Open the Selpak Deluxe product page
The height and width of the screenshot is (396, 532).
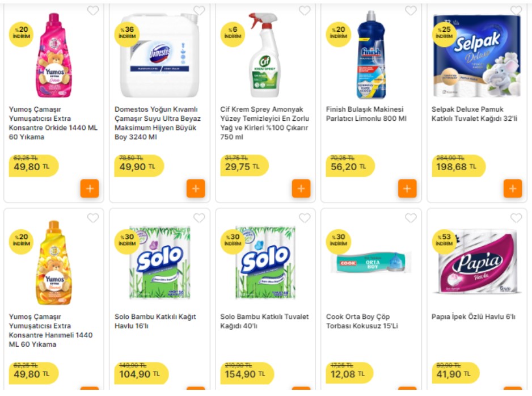coord(475,115)
